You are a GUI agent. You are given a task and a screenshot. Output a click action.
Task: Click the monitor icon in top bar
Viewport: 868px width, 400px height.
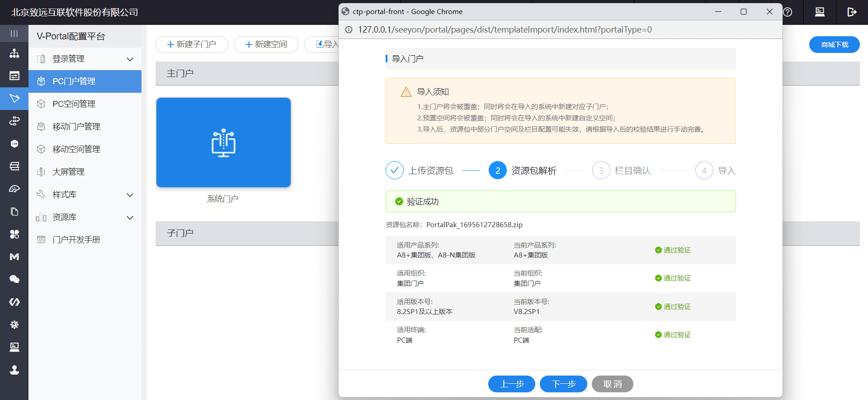point(820,12)
